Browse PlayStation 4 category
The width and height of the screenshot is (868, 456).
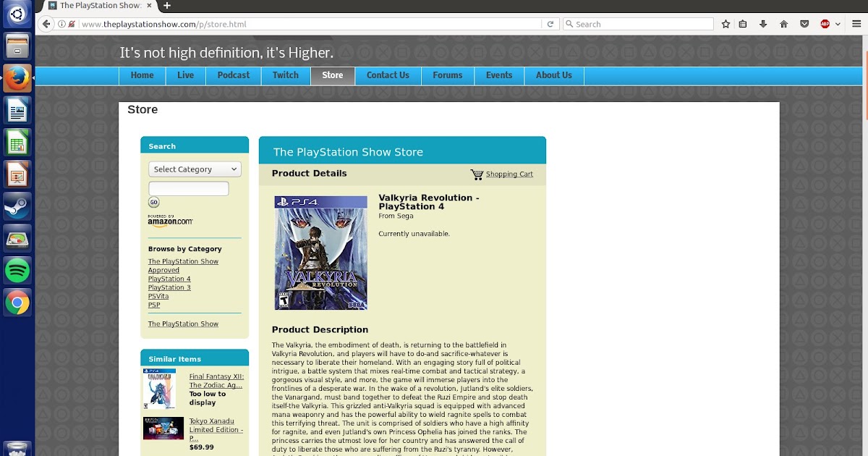coord(169,279)
